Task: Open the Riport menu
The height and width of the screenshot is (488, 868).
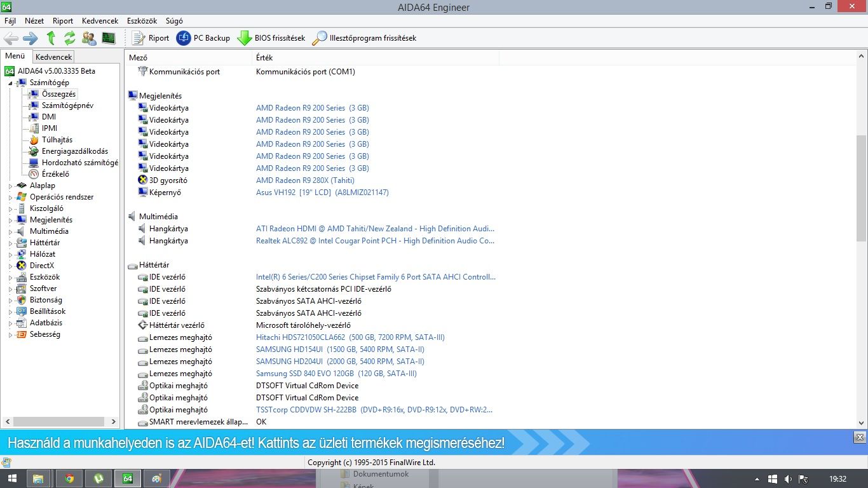Action: click(63, 21)
